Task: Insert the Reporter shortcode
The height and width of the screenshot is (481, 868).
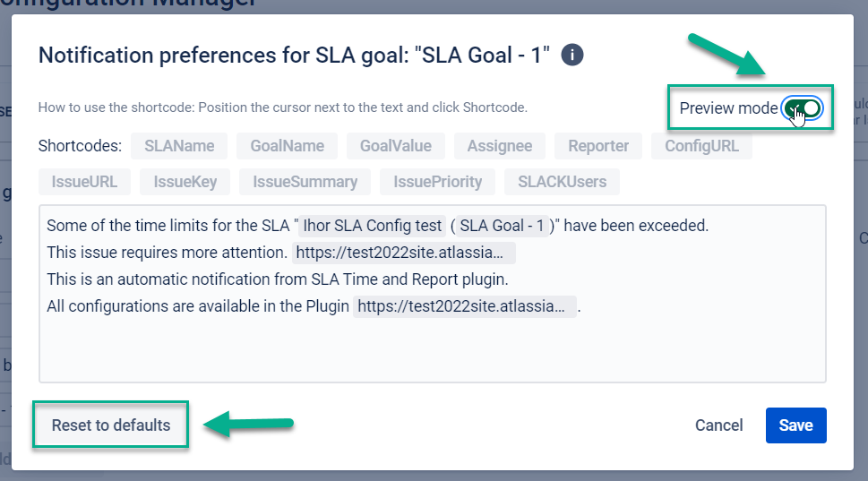Action: (x=598, y=146)
